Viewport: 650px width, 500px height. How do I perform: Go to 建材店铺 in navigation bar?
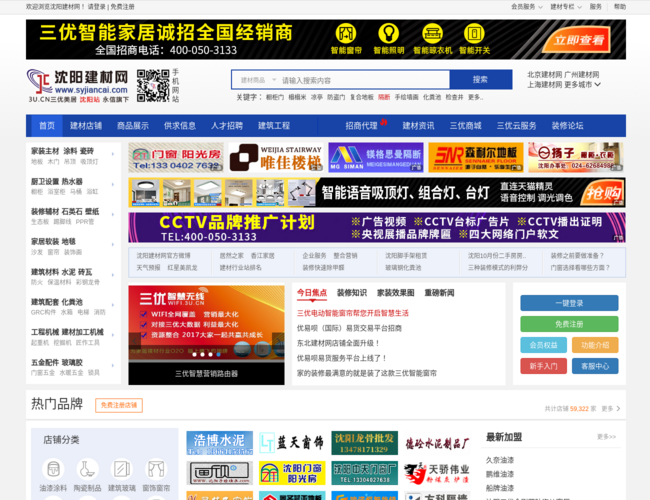pyautogui.click(x=86, y=126)
